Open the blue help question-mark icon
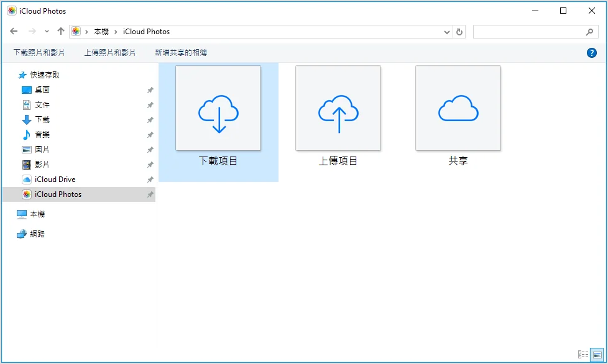Screen dimensions: 608x364 point(591,53)
